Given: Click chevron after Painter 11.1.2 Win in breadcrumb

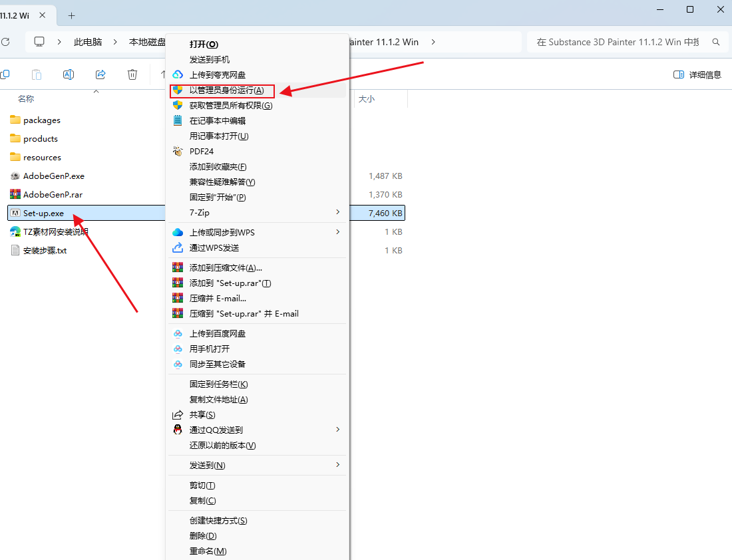Looking at the screenshot, I should click(x=433, y=42).
